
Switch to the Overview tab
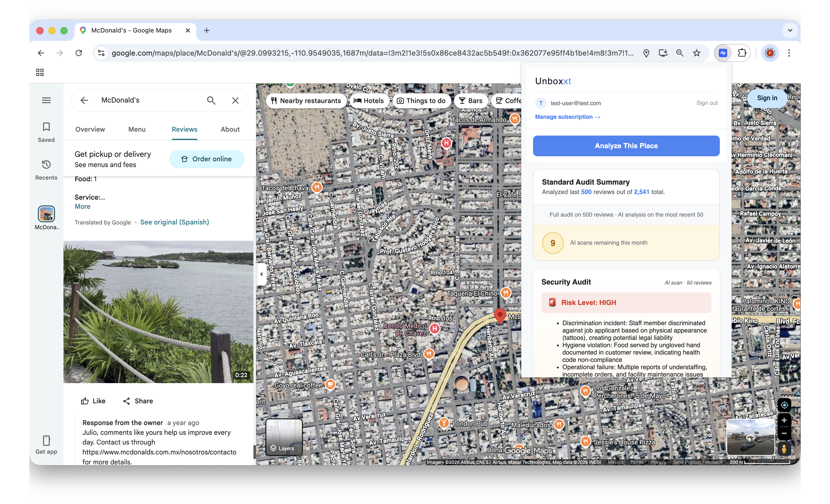pos(90,129)
